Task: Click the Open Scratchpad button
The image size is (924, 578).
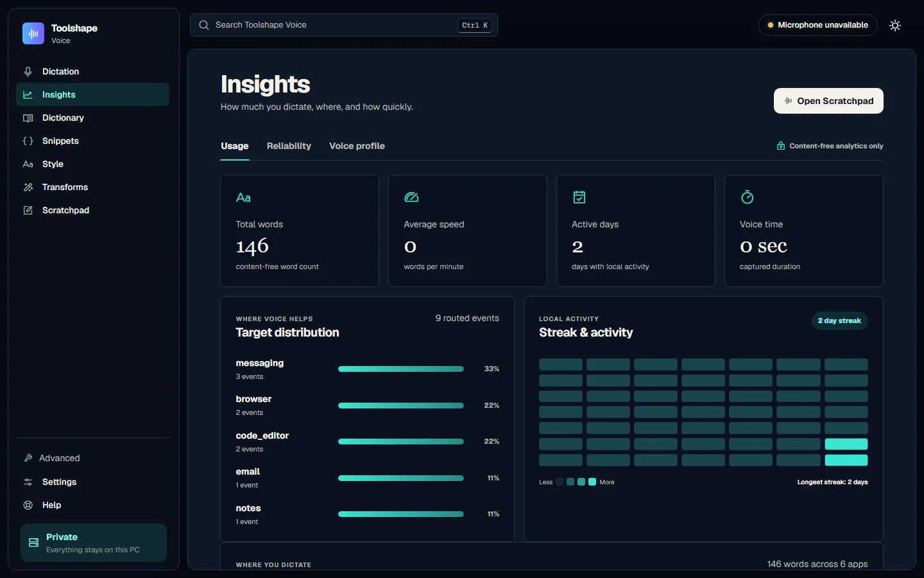Action: 828,101
